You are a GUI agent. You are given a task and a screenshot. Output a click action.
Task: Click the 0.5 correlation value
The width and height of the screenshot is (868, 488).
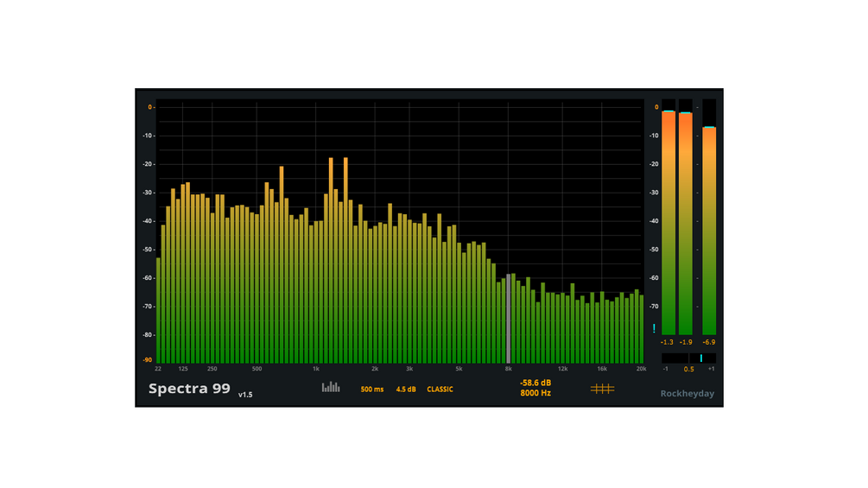point(688,369)
